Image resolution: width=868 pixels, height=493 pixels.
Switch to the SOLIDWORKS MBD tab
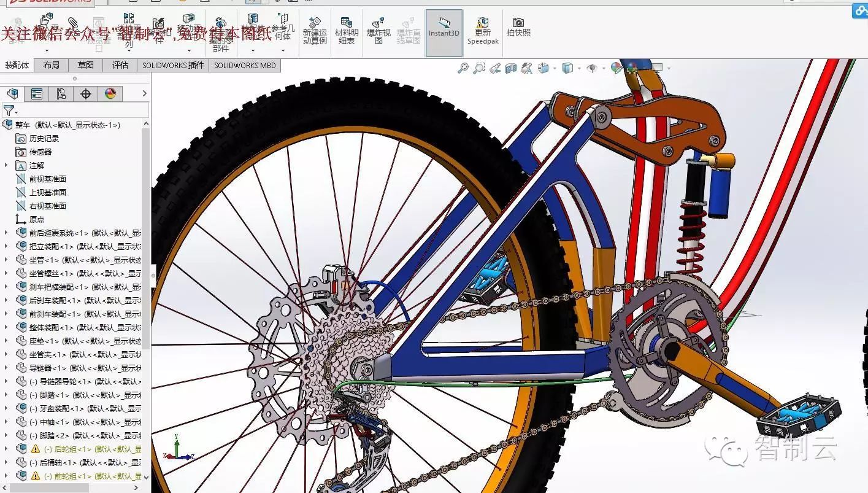(x=245, y=65)
